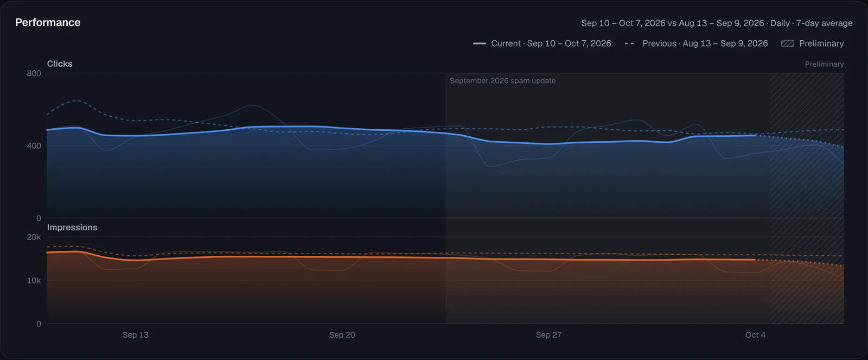Click the small Preliminary label above the hatched region
Viewport: 868px width, 360px height.
pyautogui.click(x=825, y=64)
